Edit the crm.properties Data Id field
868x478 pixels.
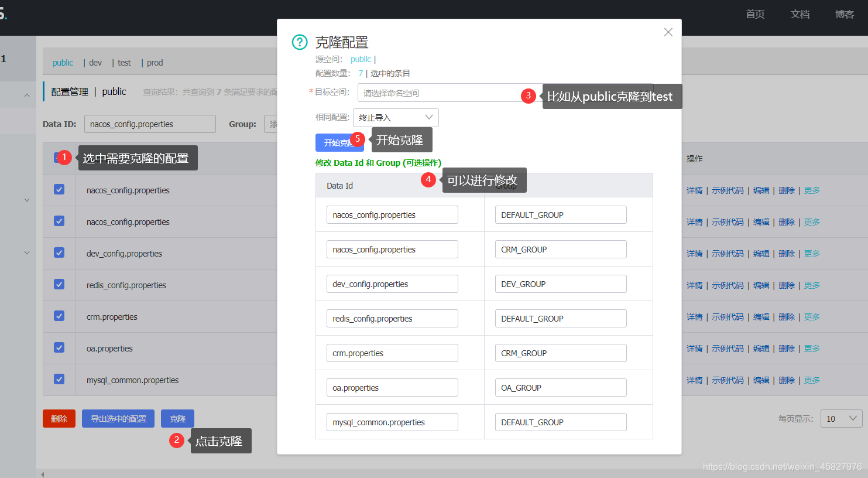coord(392,353)
